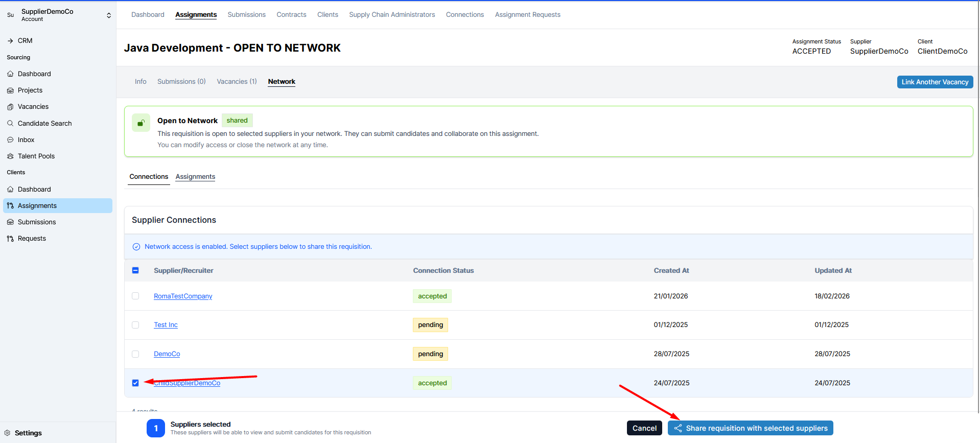Switch to the Assignments sub-tab under Network
This screenshot has height=443, width=980.
[x=195, y=177]
